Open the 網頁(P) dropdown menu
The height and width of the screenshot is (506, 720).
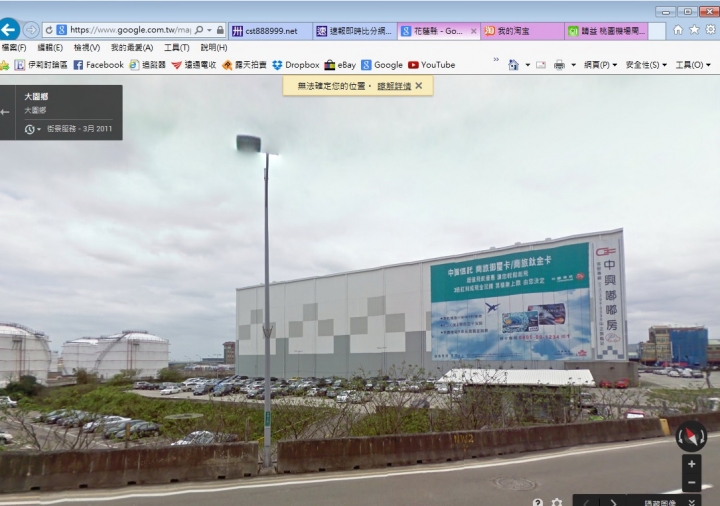pyautogui.click(x=601, y=65)
